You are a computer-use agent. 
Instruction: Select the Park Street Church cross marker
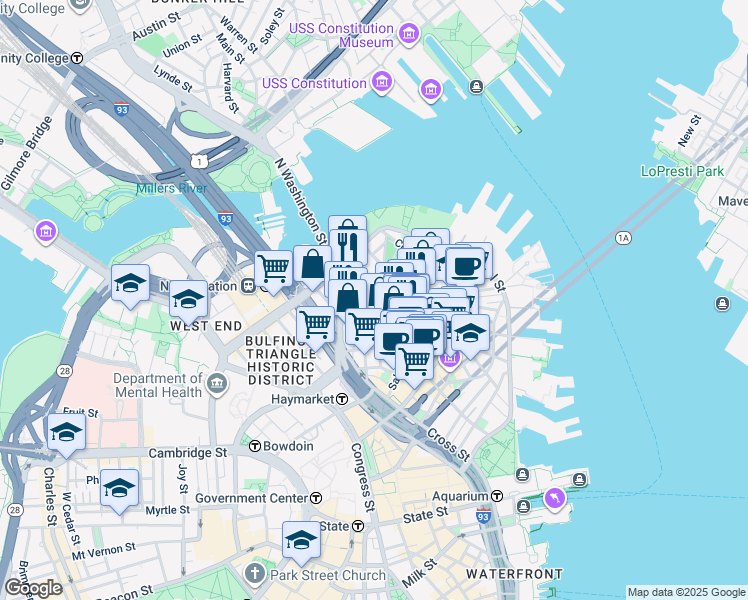point(255,574)
